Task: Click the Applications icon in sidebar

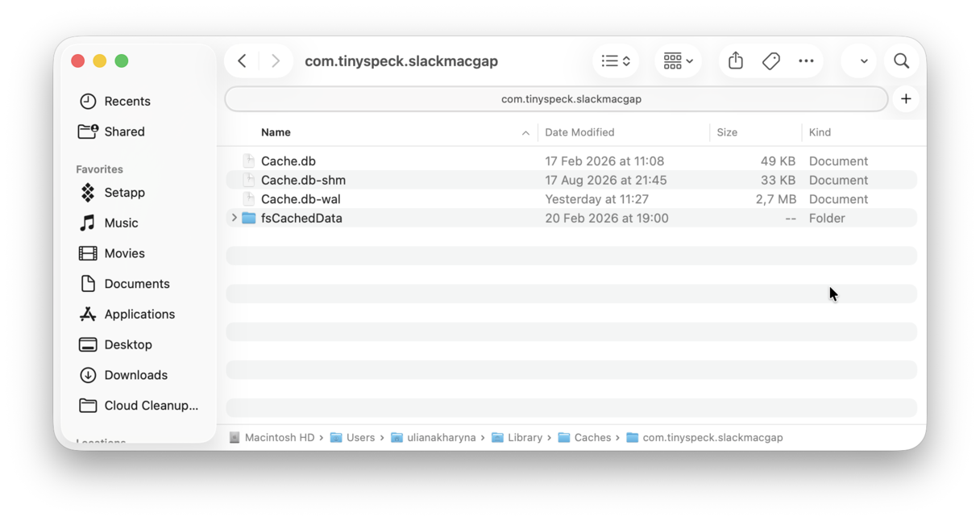Action: [x=88, y=315]
